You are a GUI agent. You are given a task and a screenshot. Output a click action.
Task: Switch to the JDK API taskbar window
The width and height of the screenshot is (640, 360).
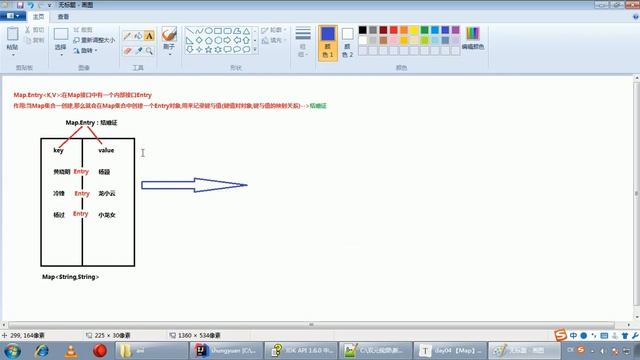302,351
